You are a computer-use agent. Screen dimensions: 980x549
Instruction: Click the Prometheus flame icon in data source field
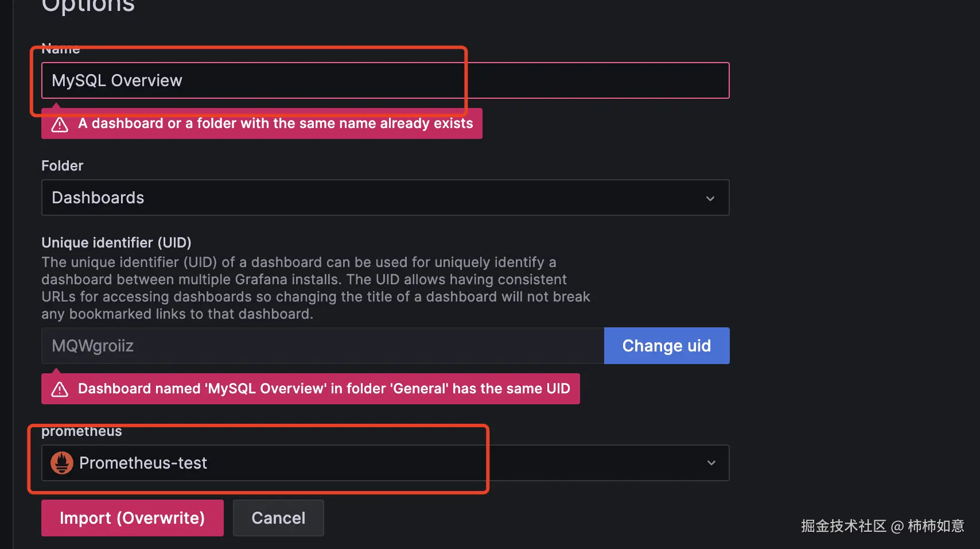click(62, 462)
